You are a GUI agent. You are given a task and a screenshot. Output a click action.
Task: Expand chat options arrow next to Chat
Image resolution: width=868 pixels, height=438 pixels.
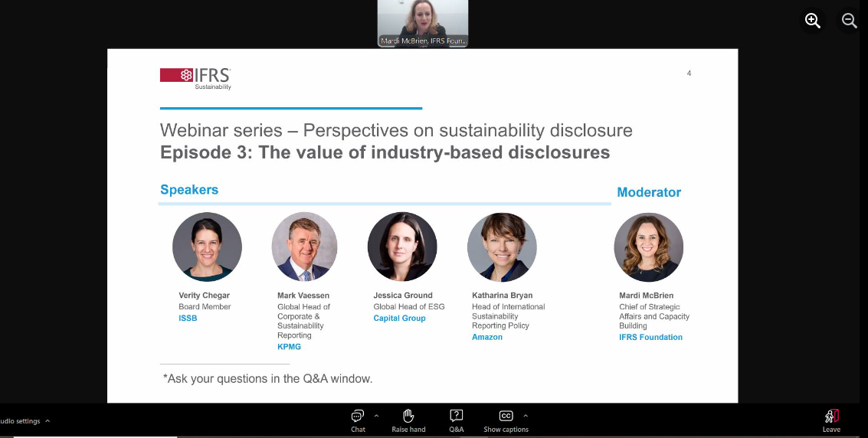[x=376, y=416]
